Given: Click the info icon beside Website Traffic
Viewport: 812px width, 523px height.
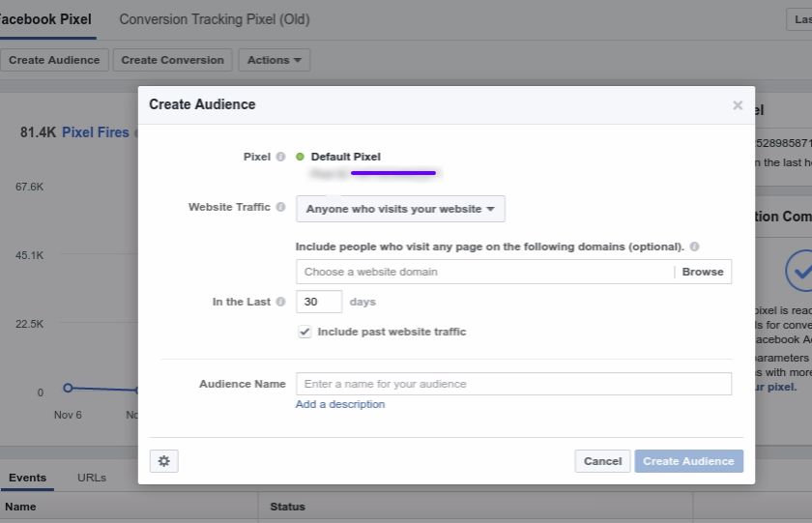Looking at the screenshot, I should 280,207.
